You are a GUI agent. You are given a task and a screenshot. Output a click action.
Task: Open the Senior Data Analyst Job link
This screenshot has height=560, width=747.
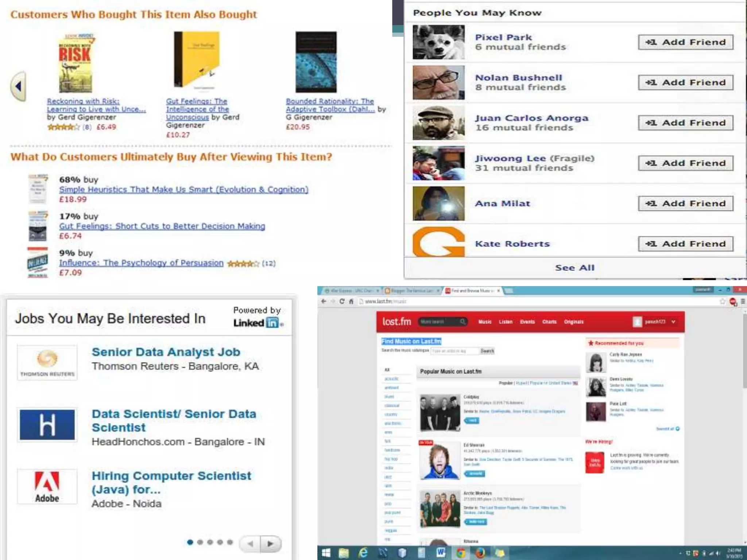pos(166,352)
